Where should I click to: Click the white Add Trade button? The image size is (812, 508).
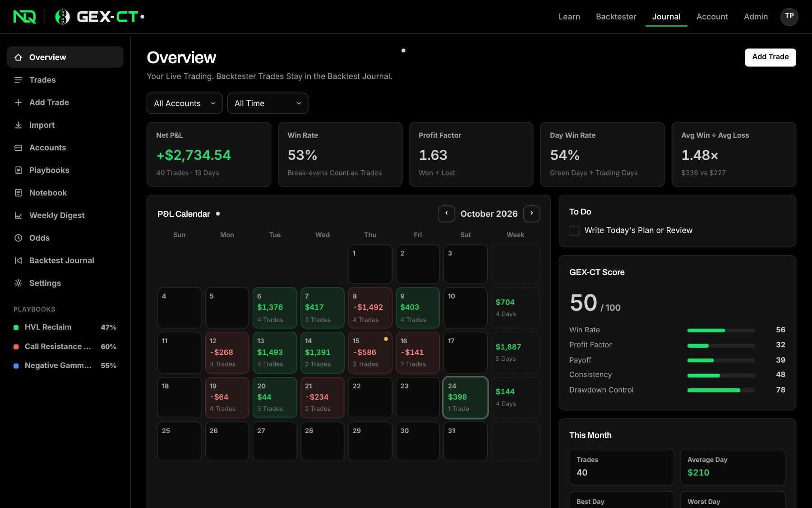pyautogui.click(x=770, y=57)
